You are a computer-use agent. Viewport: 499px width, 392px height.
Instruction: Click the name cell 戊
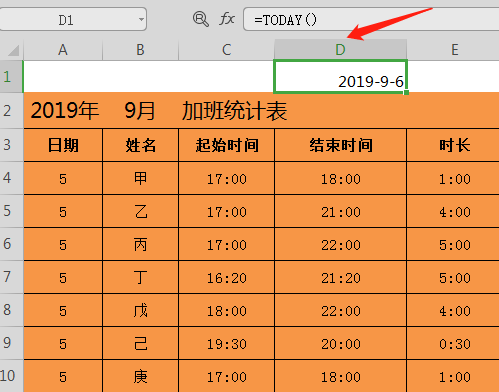tap(140, 310)
